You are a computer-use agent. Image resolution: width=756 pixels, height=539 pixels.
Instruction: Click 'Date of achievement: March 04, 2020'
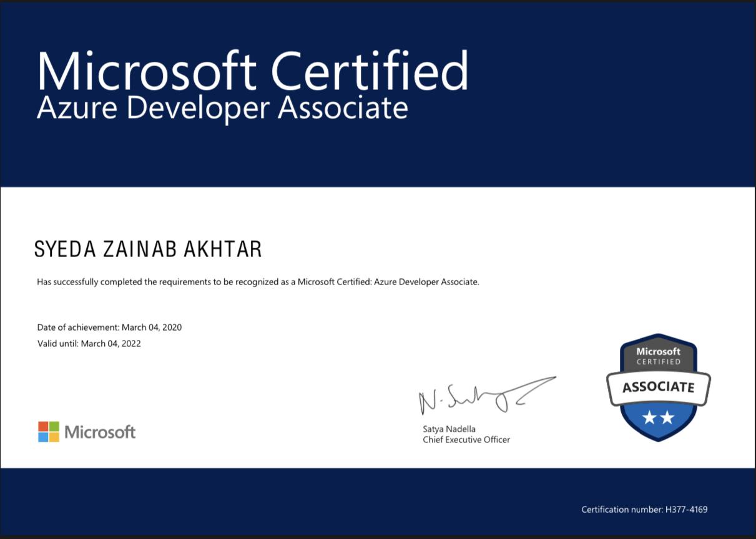point(109,327)
